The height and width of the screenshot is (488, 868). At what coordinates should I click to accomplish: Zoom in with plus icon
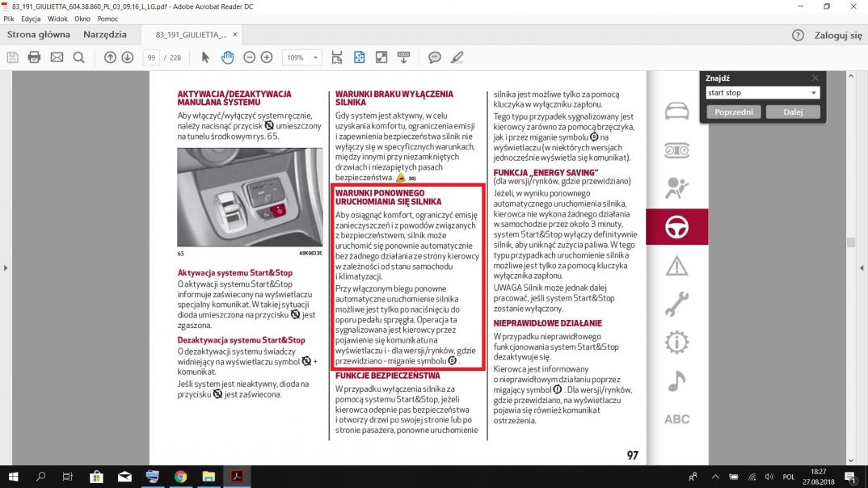click(x=267, y=57)
